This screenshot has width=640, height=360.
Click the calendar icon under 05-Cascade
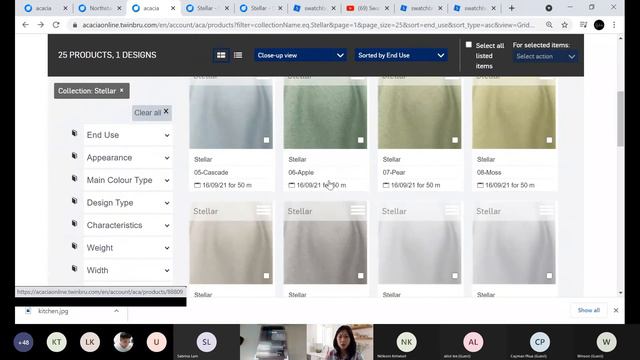197,185
